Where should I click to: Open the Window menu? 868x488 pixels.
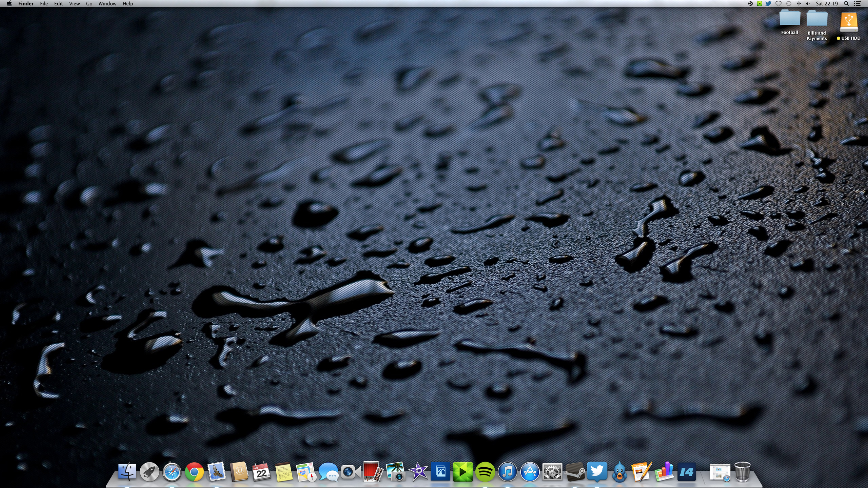click(x=107, y=4)
